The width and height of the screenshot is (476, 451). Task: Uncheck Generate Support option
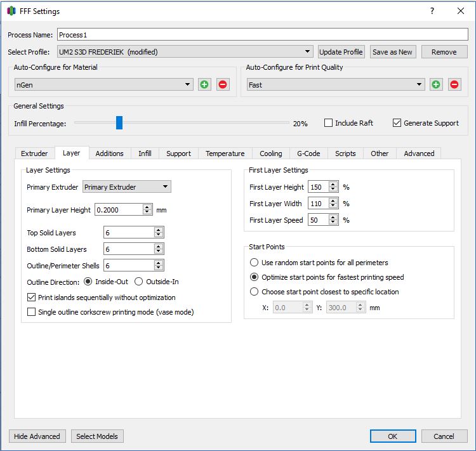[397, 123]
